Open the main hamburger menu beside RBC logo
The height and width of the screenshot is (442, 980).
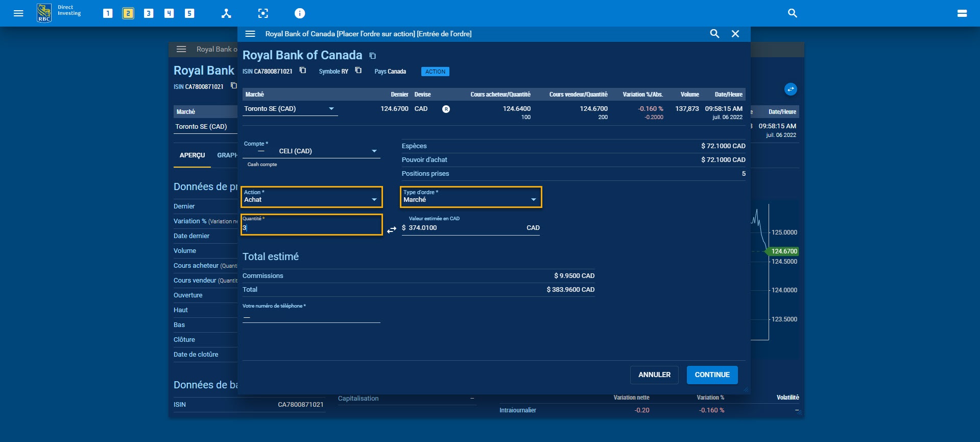click(x=18, y=13)
